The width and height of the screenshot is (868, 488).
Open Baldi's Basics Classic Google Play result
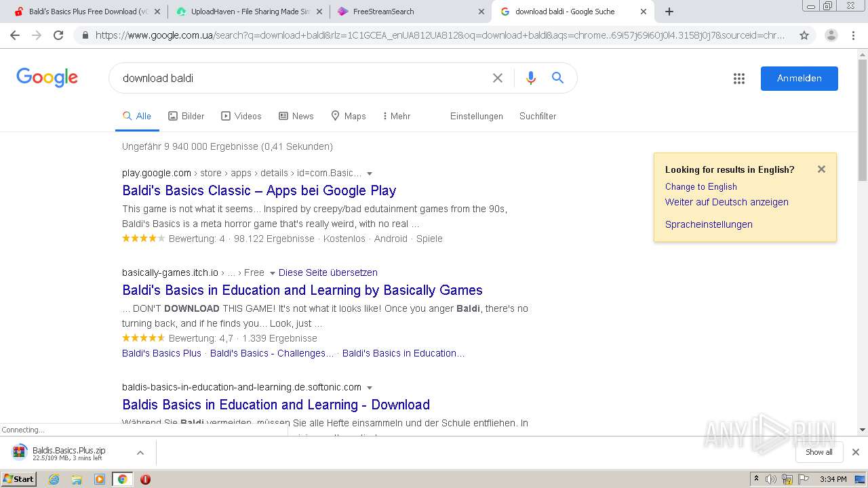(x=259, y=190)
